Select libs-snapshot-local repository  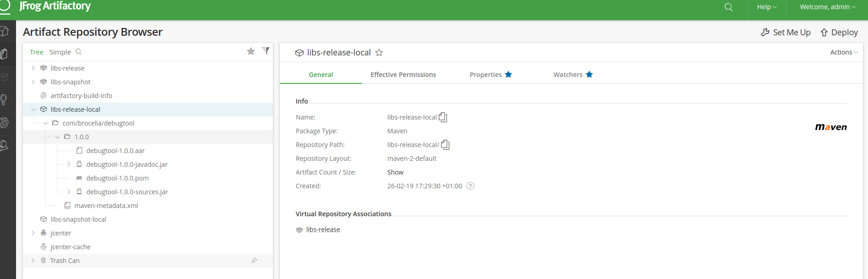point(78,219)
